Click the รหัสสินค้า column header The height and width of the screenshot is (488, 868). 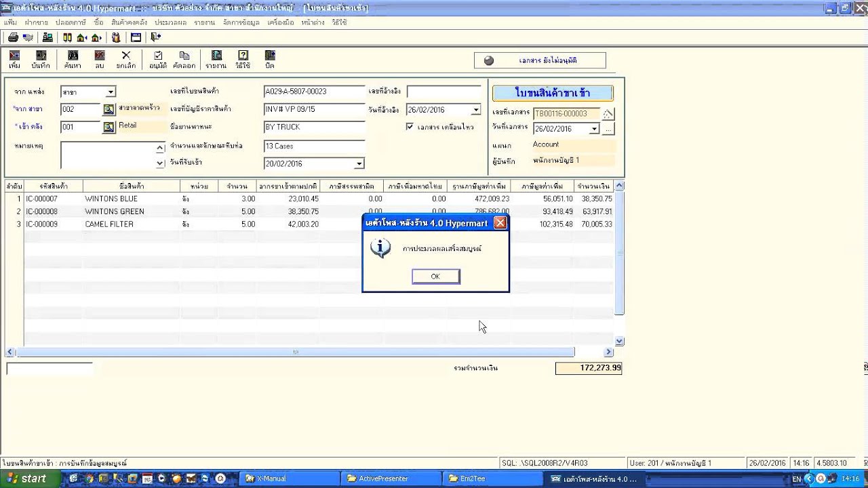pyautogui.click(x=54, y=186)
